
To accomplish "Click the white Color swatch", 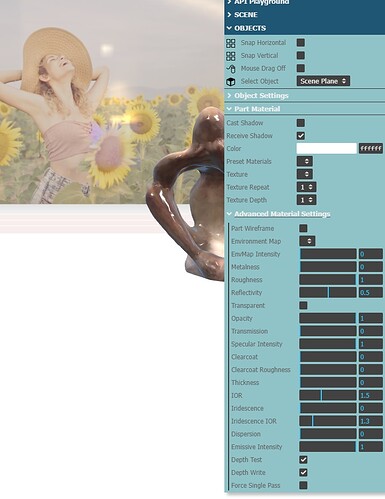I will click(327, 148).
